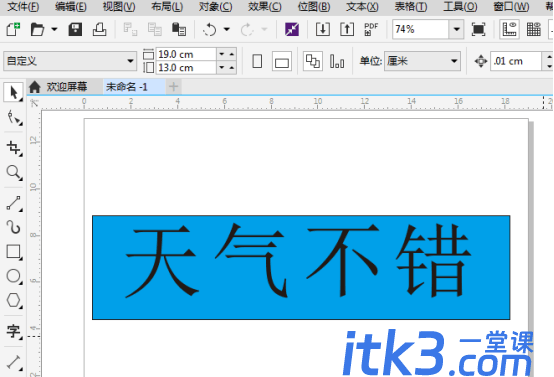
Task: Select the Pick tool
Action: pyautogui.click(x=13, y=93)
